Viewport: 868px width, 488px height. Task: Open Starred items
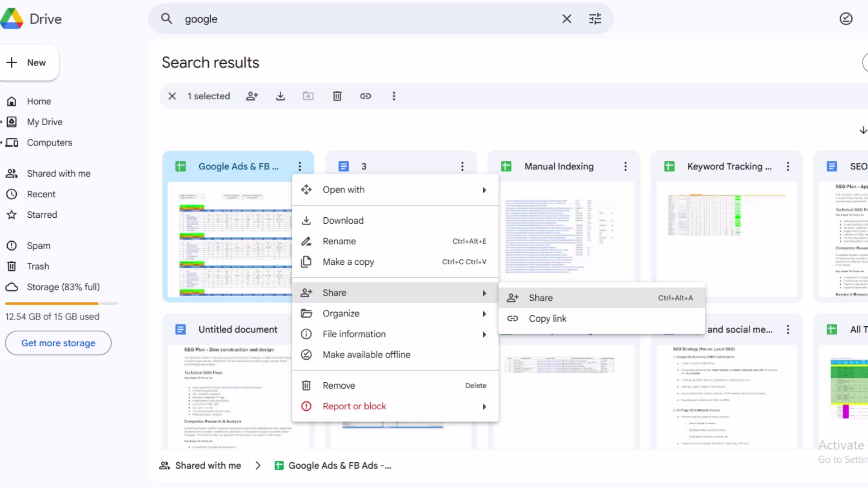point(42,215)
